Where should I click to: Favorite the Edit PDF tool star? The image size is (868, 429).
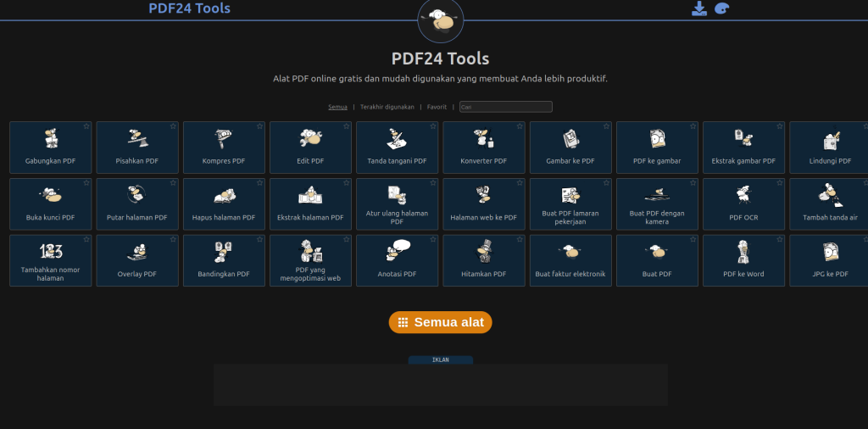pos(346,126)
